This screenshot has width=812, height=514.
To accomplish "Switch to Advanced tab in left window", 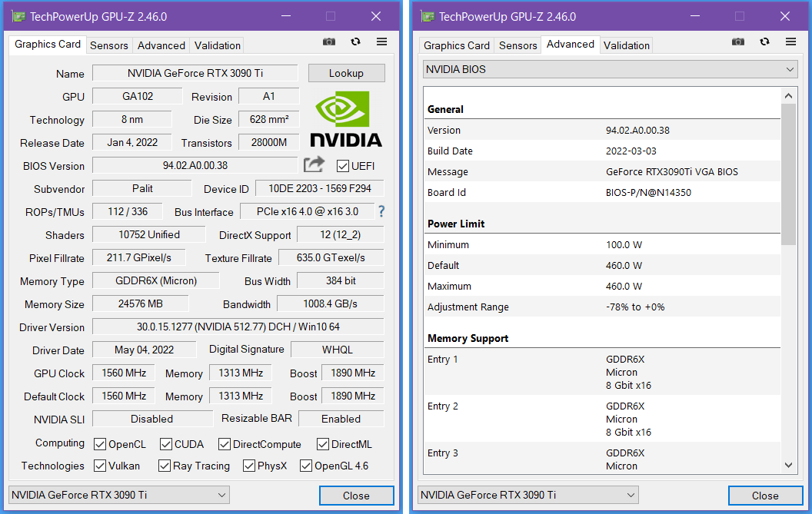I will pyautogui.click(x=161, y=45).
